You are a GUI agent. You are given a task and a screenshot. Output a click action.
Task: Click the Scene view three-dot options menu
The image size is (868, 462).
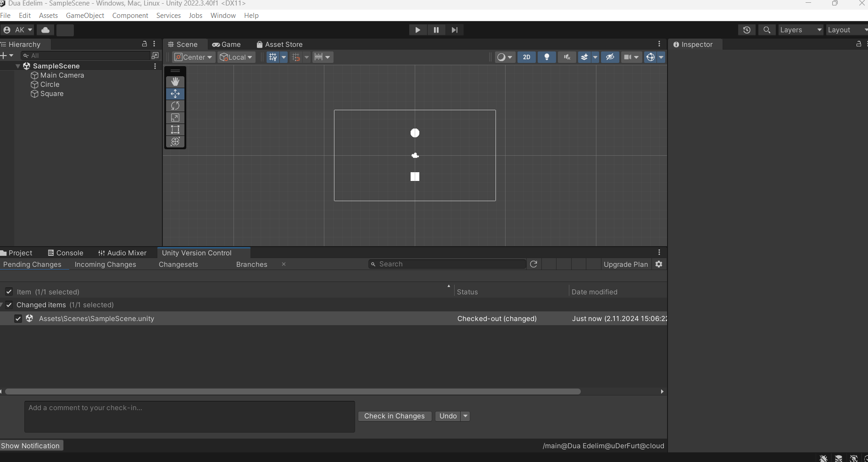(x=659, y=44)
